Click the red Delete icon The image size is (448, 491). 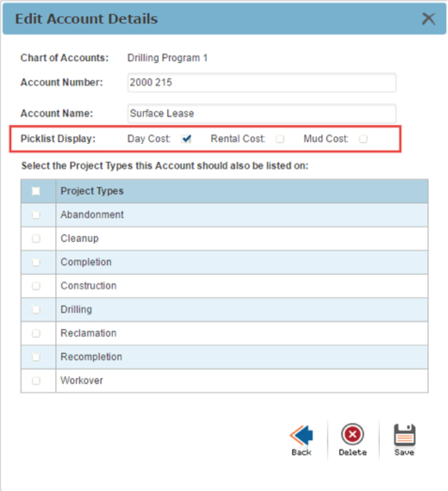tap(353, 435)
